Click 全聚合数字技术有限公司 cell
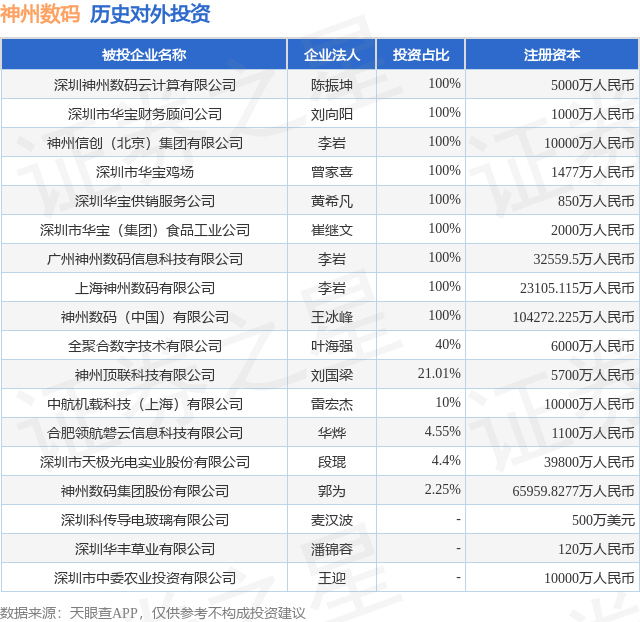This screenshot has width=640, height=622. [145, 346]
